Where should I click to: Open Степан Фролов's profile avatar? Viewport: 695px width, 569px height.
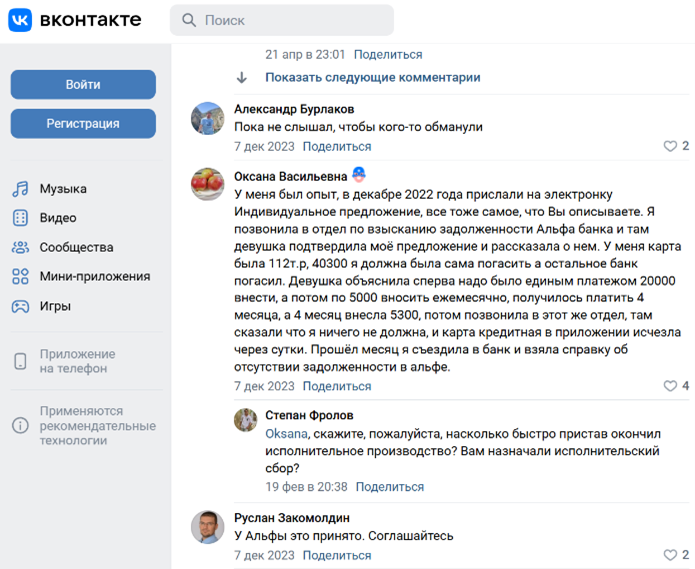(x=246, y=420)
